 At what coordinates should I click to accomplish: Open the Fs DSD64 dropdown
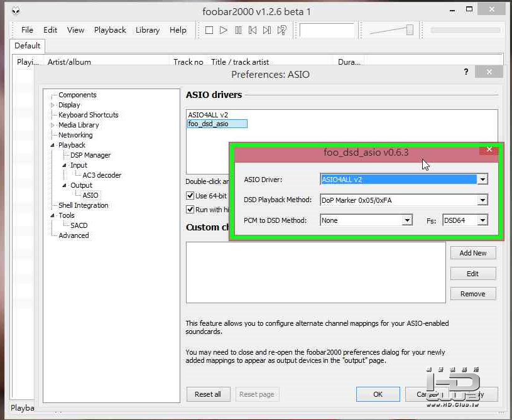click(482, 220)
